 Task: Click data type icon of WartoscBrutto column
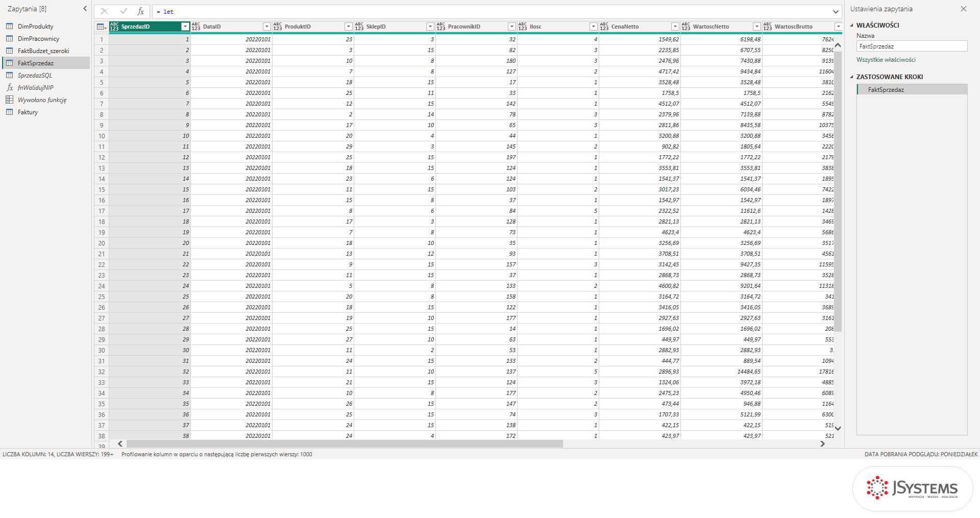[x=768, y=27]
